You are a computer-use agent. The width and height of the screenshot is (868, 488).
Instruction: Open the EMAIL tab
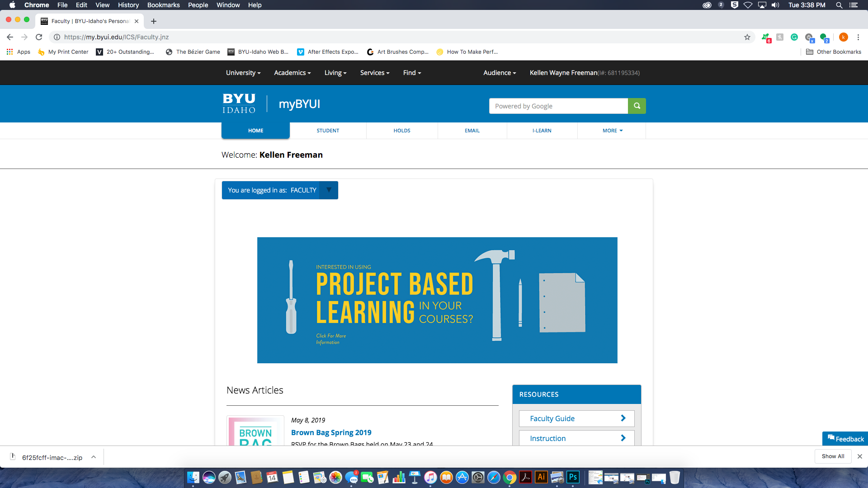[x=472, y=131]
